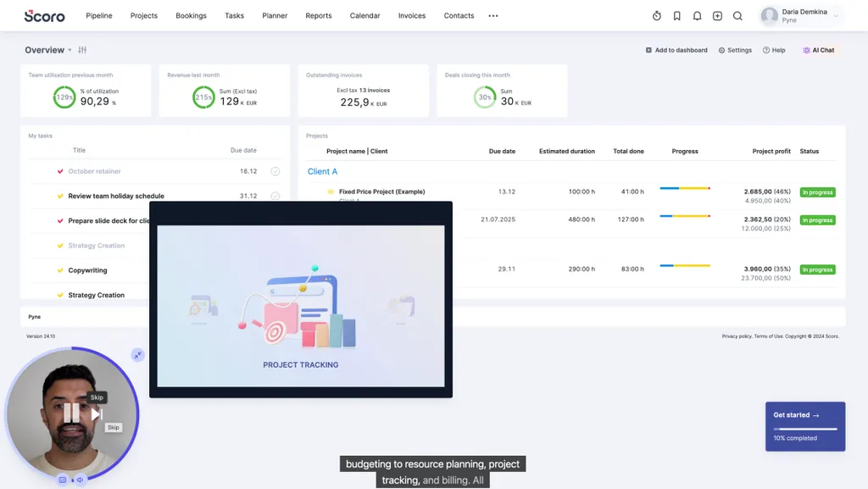Open the Calendar page
868x489 pixels.
click(x=364, y=15)
